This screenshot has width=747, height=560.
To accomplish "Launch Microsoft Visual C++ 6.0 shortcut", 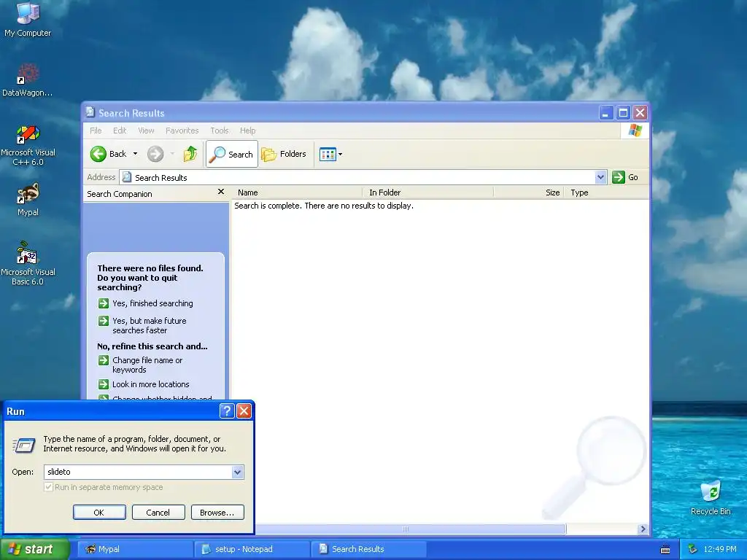I will coord(28,145).
